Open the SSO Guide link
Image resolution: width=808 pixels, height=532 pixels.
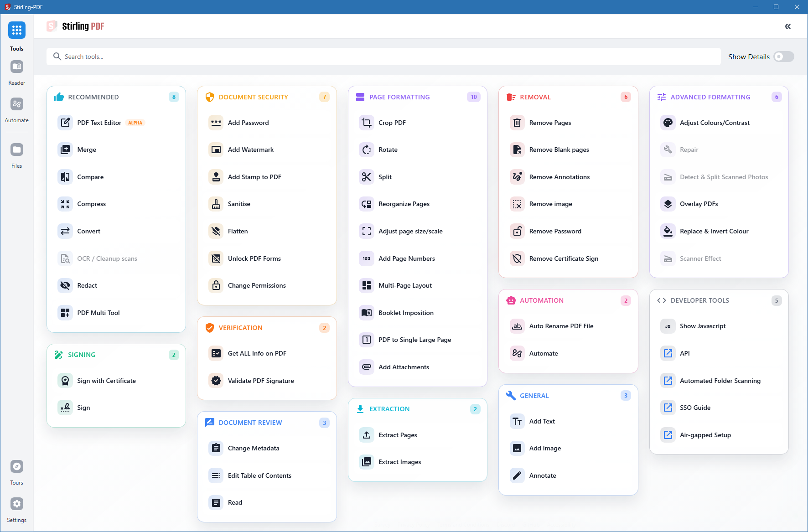pos(694,408)
